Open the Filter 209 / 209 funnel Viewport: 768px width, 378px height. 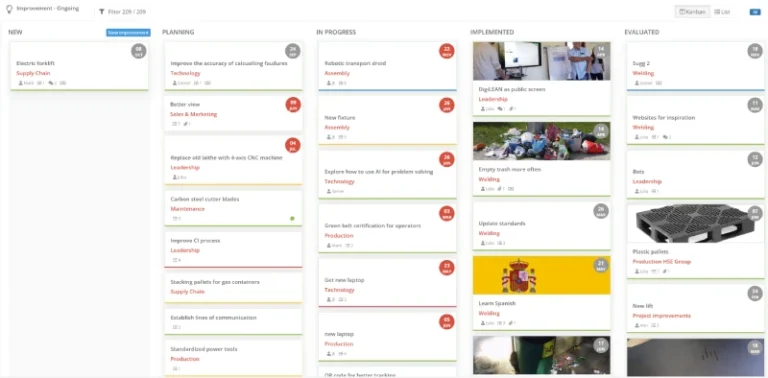click(x=122, y=11)
